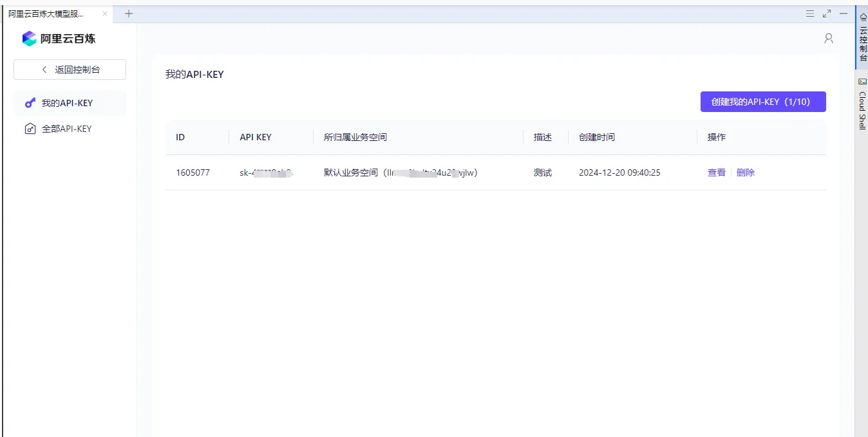This screenshot has width=868, height=437.
Task: Click the 我的API-KEY page heading
Action: pyautogui.click(x=194, y=75)
